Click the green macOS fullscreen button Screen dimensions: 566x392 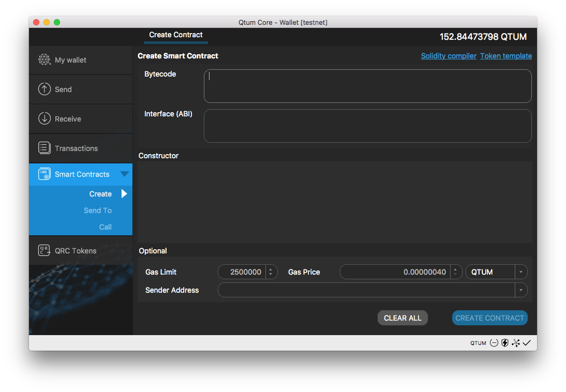(57, 22)
